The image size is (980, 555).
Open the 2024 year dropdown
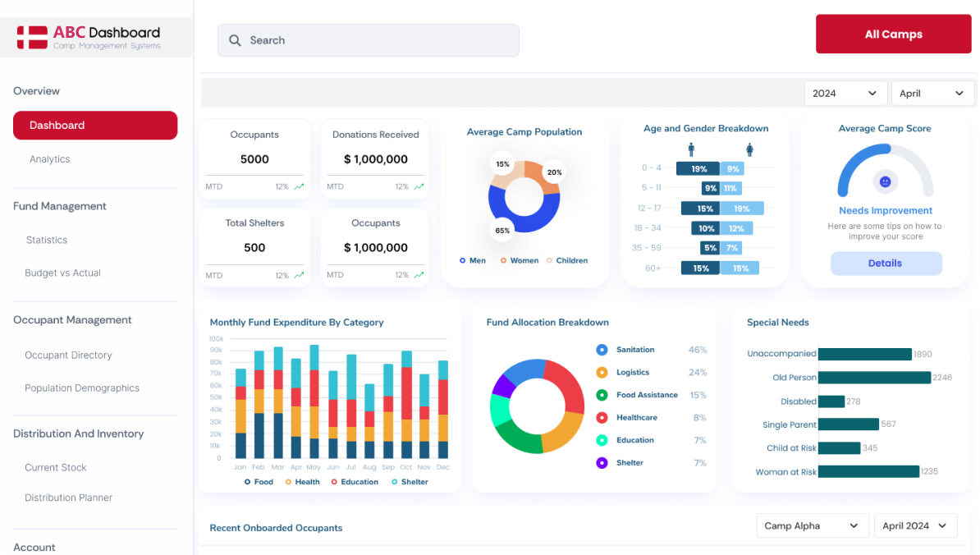845,94
